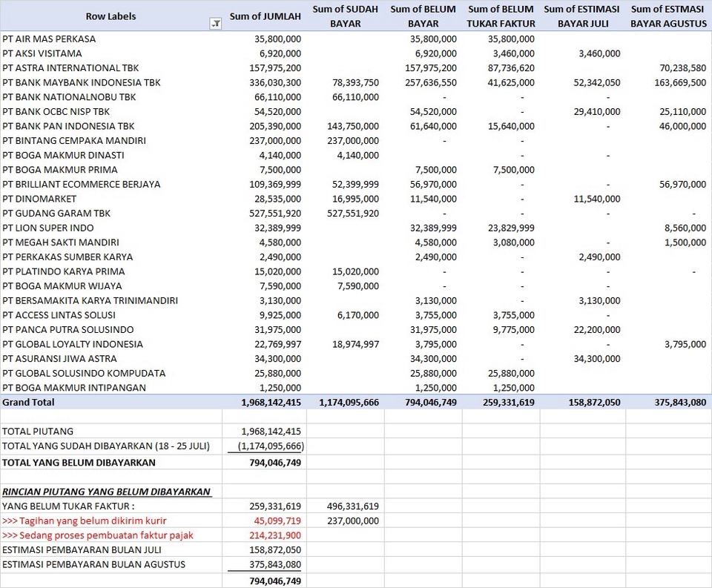Open the Row Labels filter dropdown
The image size is (712, 588).
216,24
